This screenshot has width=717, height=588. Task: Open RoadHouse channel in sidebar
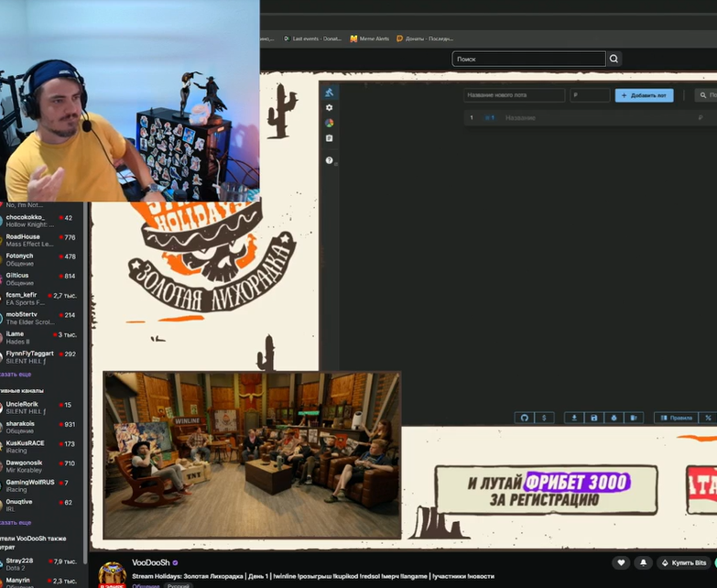click(39, 240)
